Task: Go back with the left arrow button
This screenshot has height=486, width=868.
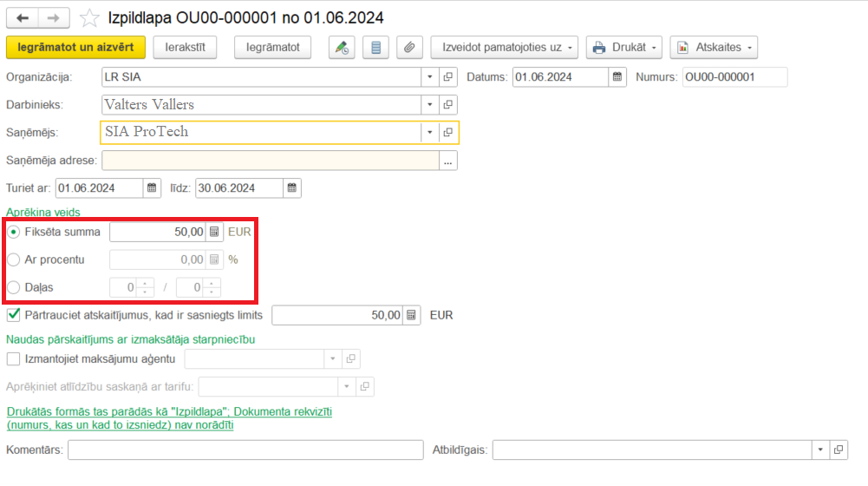Action: click(23, 18)
